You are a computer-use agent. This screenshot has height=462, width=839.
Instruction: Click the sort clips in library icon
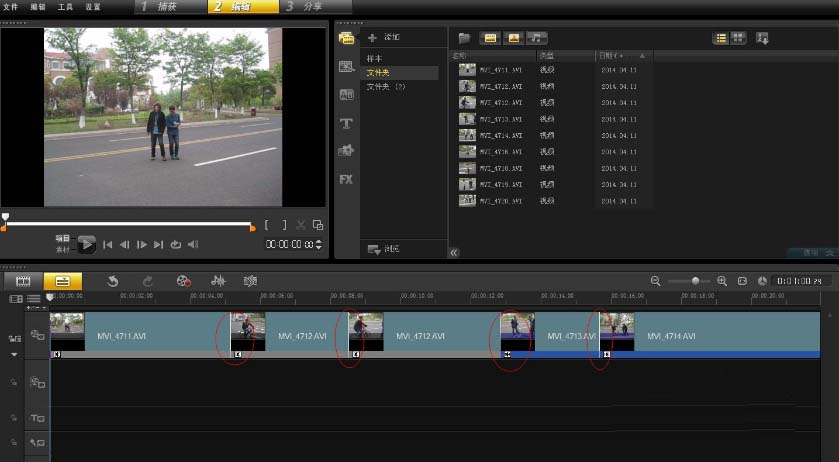[762, 39]
